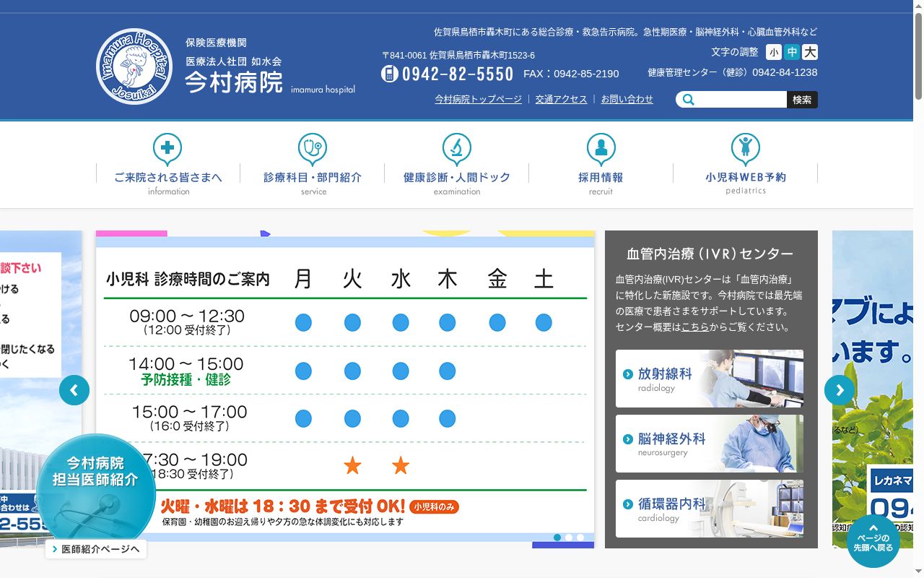924x578 pixels.
Task: Click the child icon for 小児科WEB予約
Action: [x=746, y=149]
